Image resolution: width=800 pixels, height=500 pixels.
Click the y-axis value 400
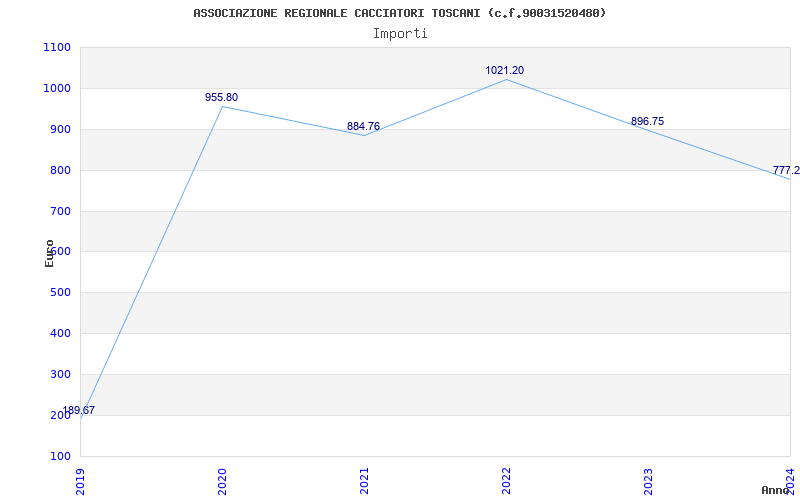coord(60,333)
